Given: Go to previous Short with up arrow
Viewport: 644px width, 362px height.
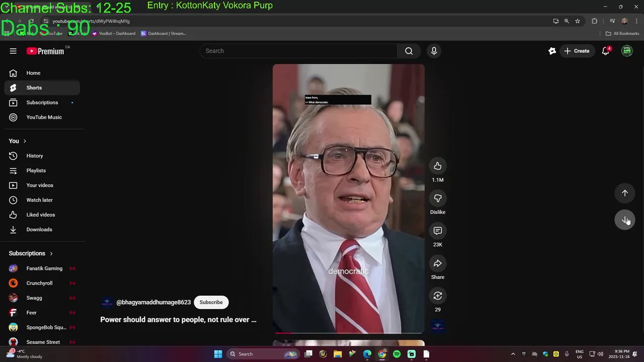Looking at the screenshot, I should click(625, 193).
